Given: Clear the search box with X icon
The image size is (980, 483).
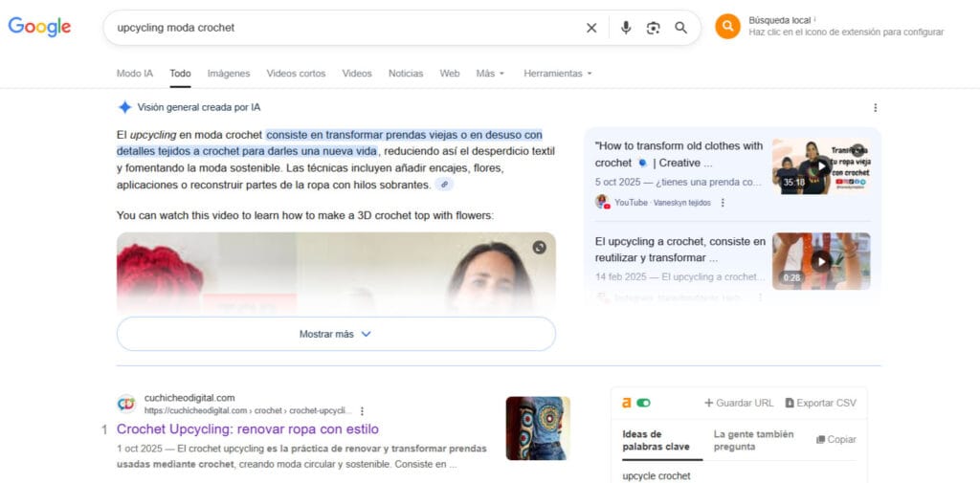Looking at the screenshot, I should pos(591,28).
